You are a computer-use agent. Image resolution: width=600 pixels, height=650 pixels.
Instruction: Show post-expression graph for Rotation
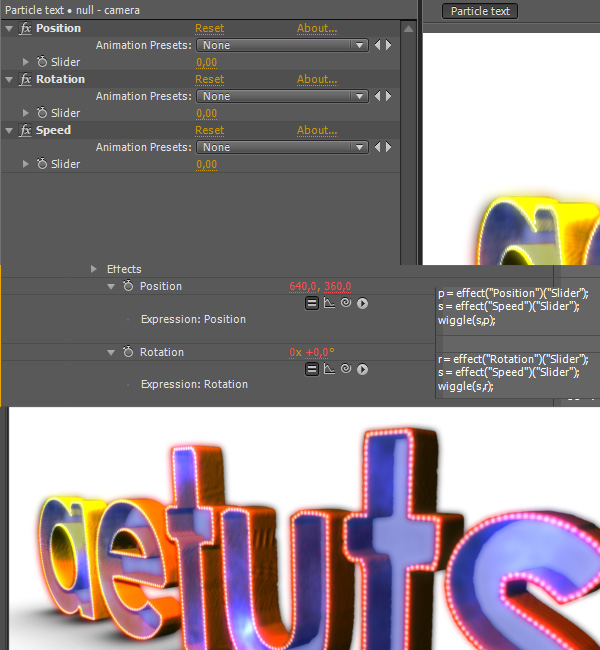329,369
